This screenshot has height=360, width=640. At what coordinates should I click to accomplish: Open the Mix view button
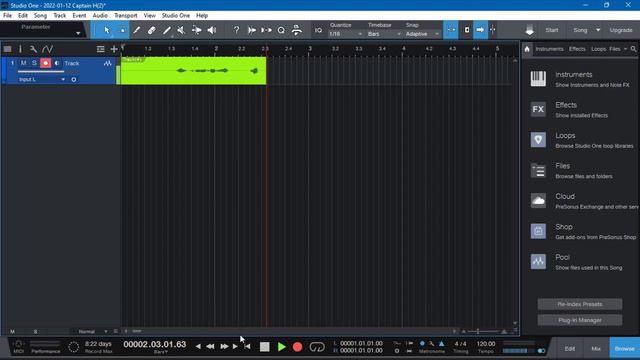pos(596,349)
